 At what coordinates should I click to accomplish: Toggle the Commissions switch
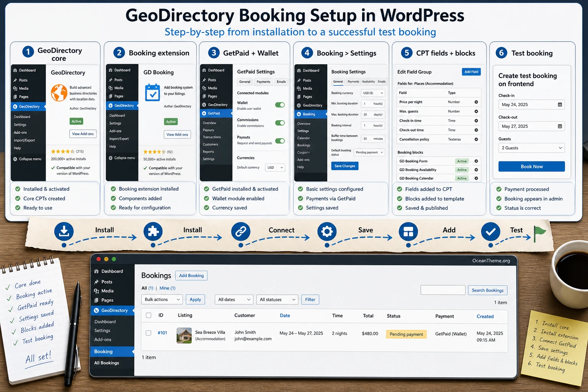[x=280, y=123]
